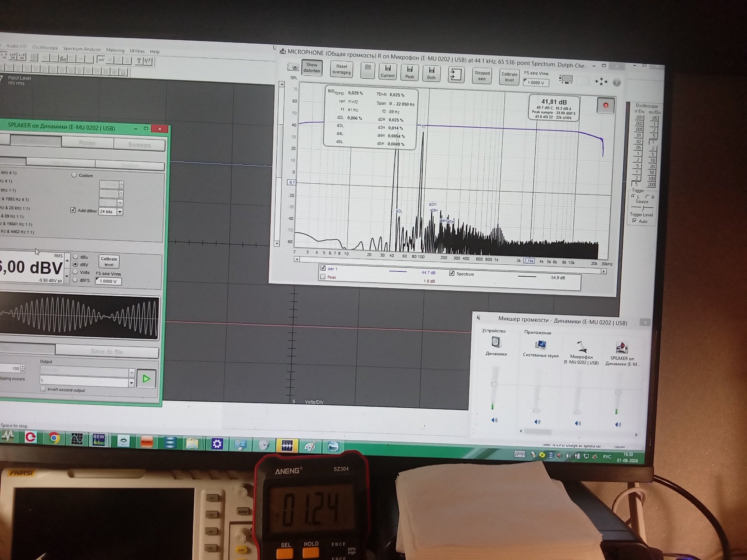The image size is (747, 560).
Task: Open the spectrum settings gear
Action: coord(617,83)
